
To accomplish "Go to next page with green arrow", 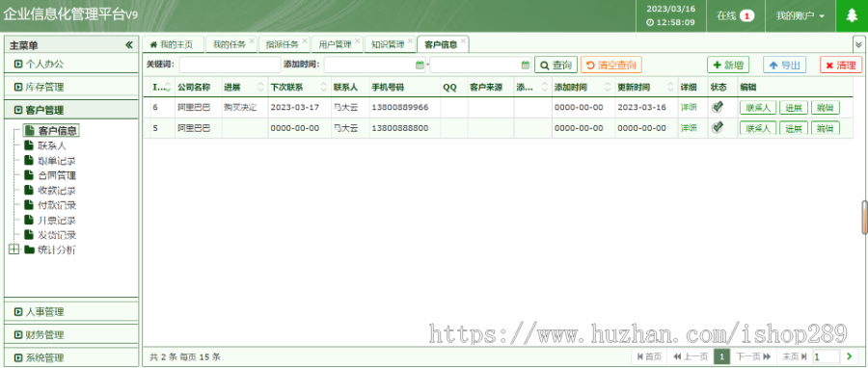I will (x=849, y=356).
